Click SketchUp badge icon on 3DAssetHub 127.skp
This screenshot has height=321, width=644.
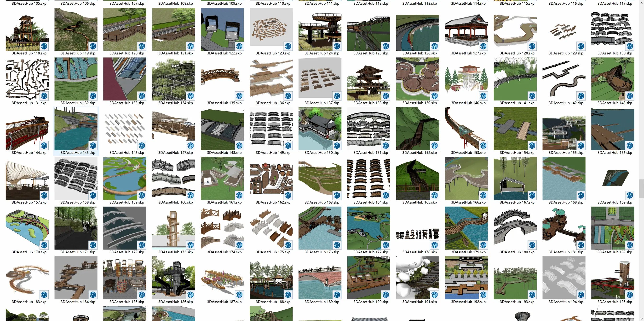[x=483, y=46]
